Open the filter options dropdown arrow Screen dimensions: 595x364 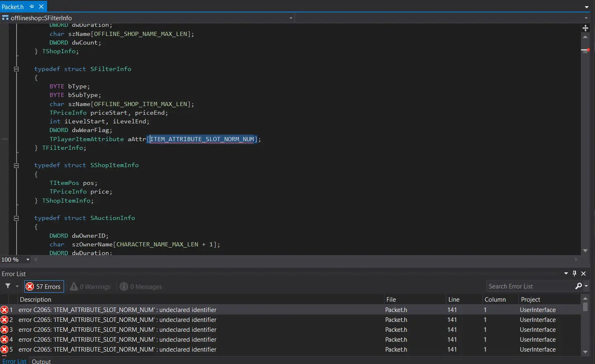pos(17,286)
